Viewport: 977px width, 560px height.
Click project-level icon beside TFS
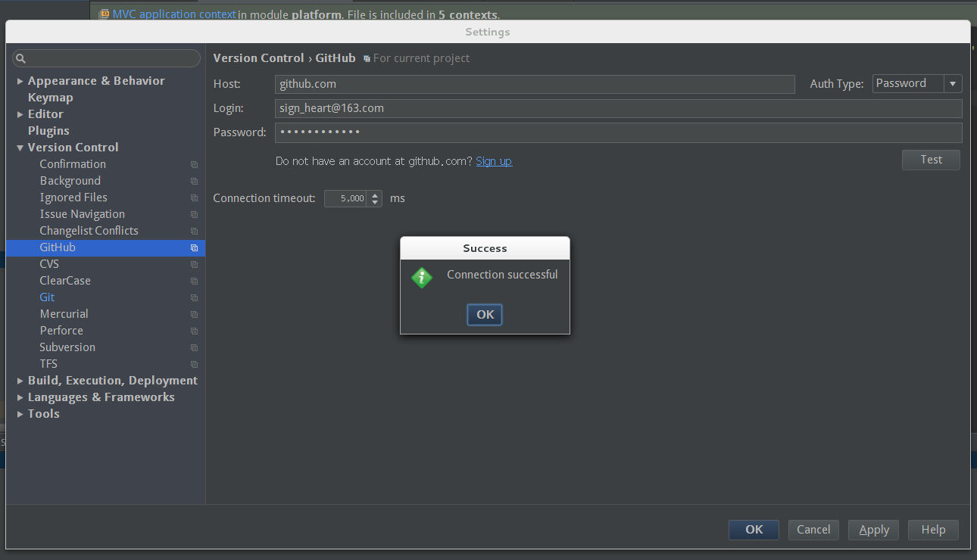[194, 364]
